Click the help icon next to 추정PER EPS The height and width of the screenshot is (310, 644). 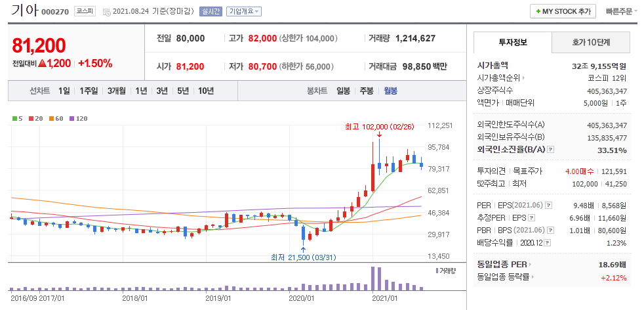point(531,218)
